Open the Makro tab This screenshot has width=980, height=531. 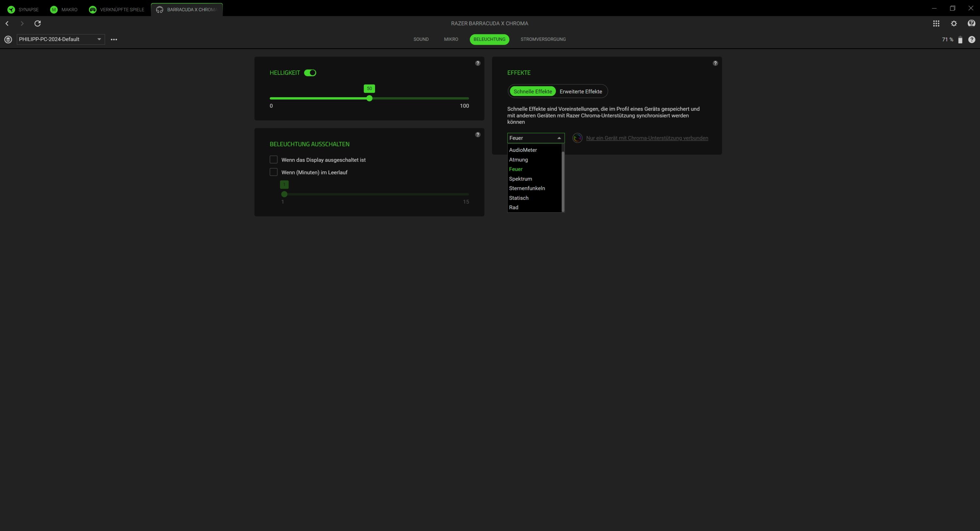(x=64, y=9)
